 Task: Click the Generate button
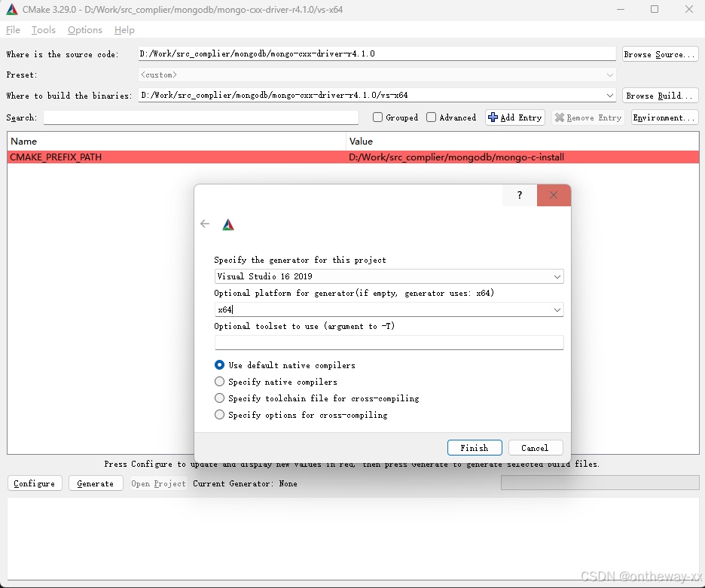(96, 483)
